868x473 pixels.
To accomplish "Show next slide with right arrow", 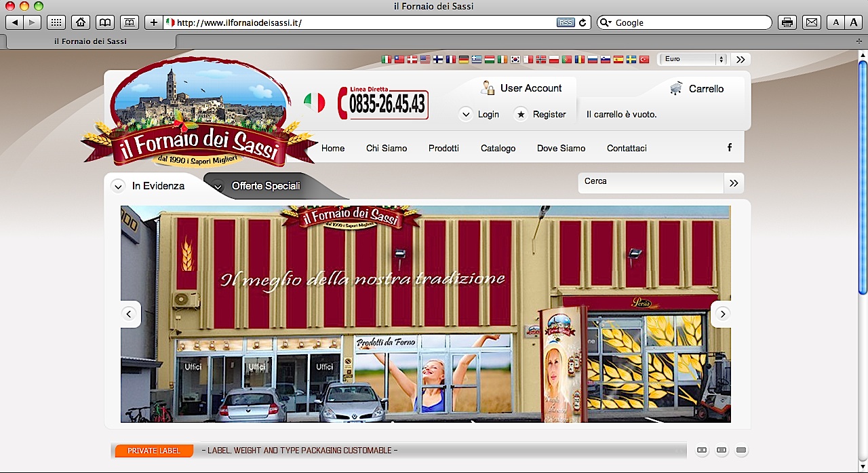I will click(722, 314).
